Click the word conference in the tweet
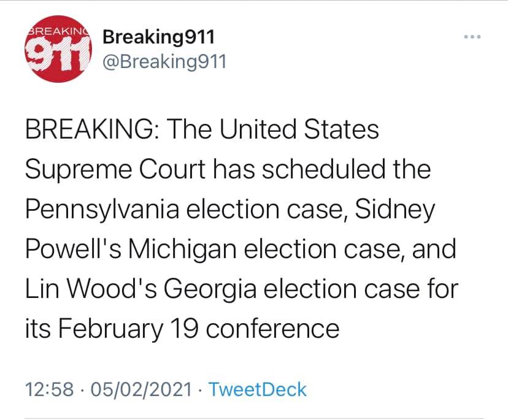The width and height of the screenshot is (508, 420). point(273,329)
